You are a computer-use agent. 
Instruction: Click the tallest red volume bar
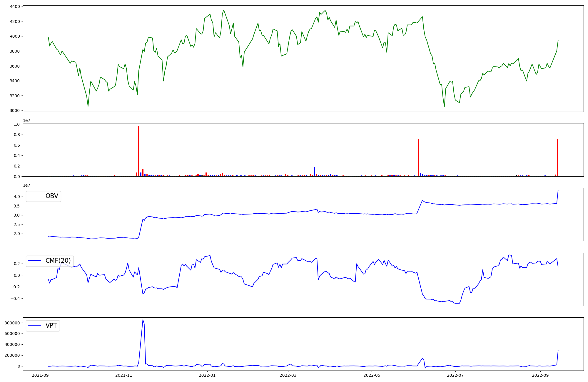[x=139, y=151]
